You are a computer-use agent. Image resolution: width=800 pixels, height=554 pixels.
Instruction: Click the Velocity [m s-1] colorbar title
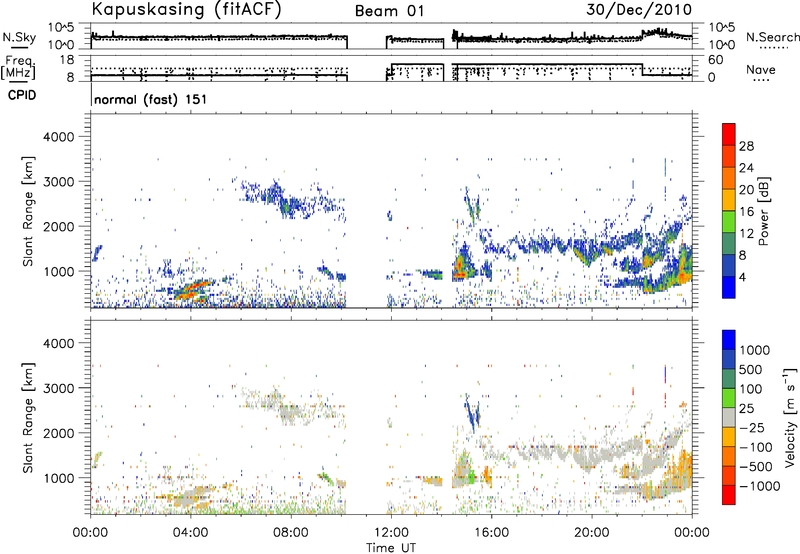(x=790, y=417)
